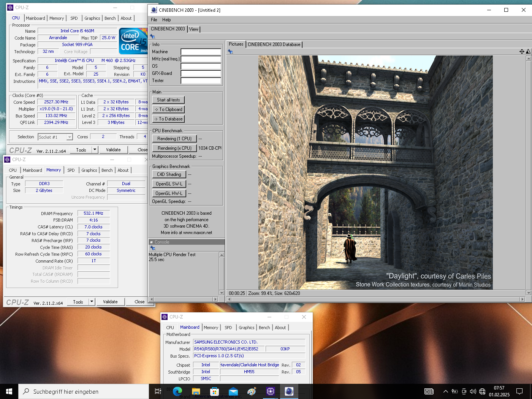Open Task View from the taskbar
Screen dimensions: 532x399
[x=158, y=391]
